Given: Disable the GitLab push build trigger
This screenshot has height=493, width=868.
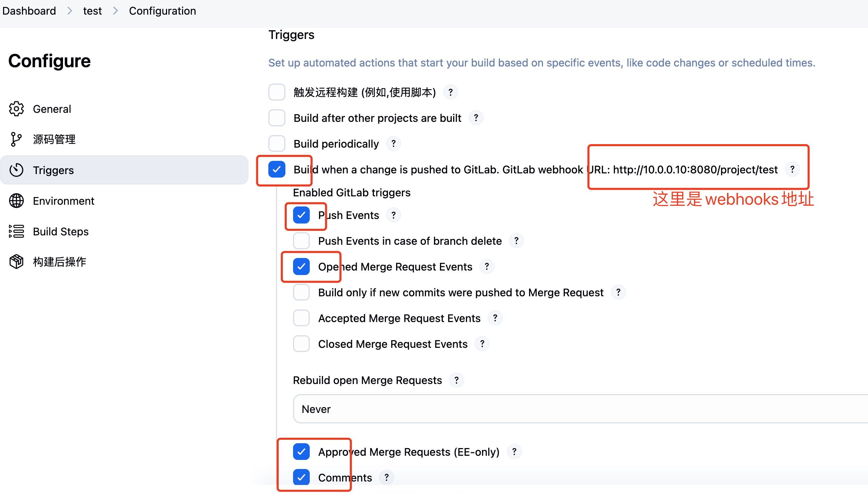Looking at the screenshot, I should (x=277, y=170).
